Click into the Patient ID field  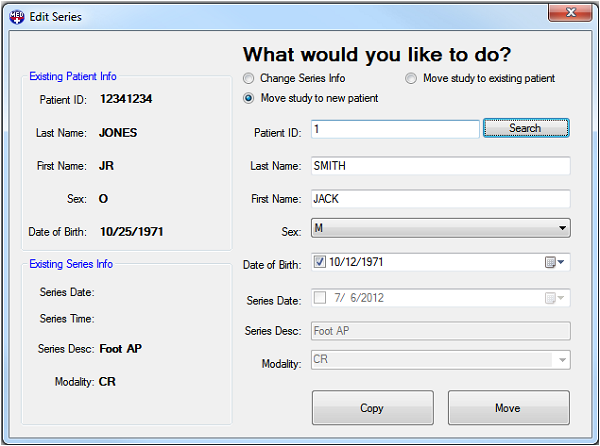[395, 129]
